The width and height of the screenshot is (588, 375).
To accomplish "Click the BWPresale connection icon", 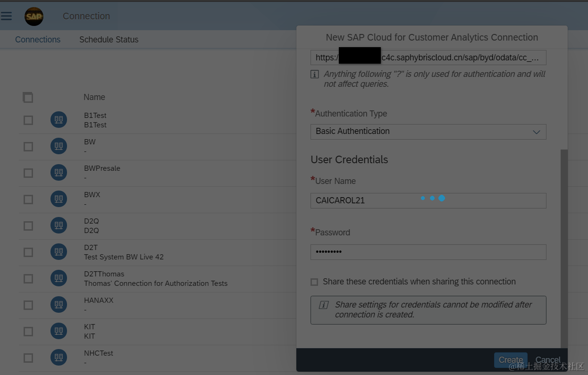I will 59,173.
